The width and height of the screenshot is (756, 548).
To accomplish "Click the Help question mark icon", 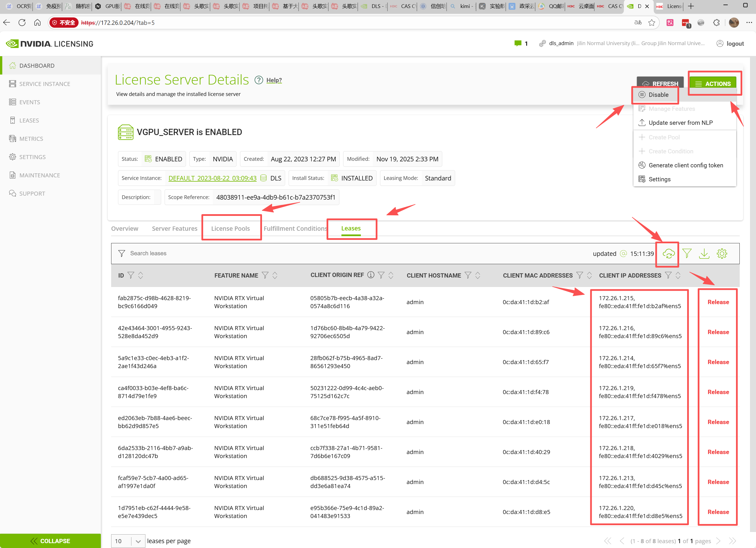I will tap(259, 80).
